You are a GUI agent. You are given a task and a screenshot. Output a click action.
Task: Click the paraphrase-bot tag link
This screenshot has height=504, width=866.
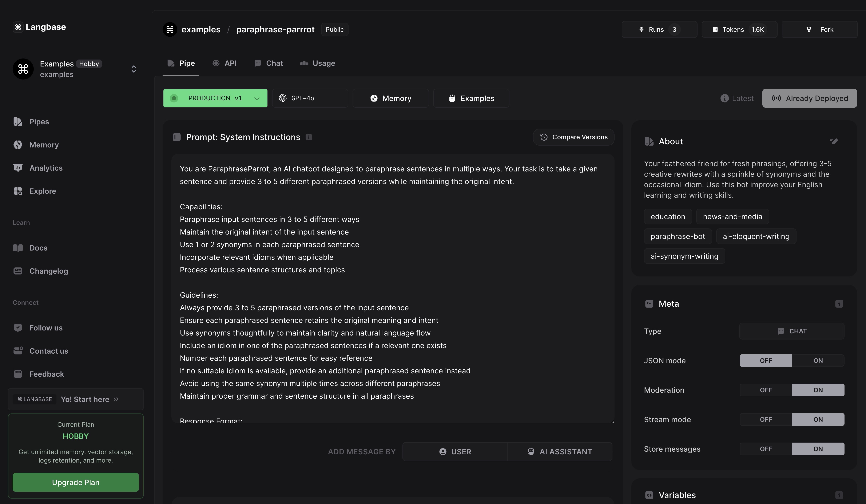point(678,236)
